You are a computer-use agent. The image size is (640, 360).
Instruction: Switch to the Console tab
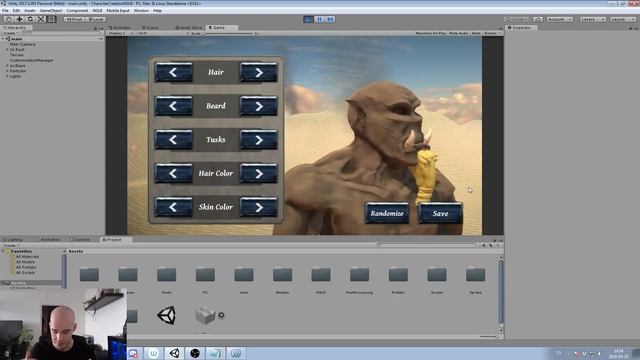[80, 240]
